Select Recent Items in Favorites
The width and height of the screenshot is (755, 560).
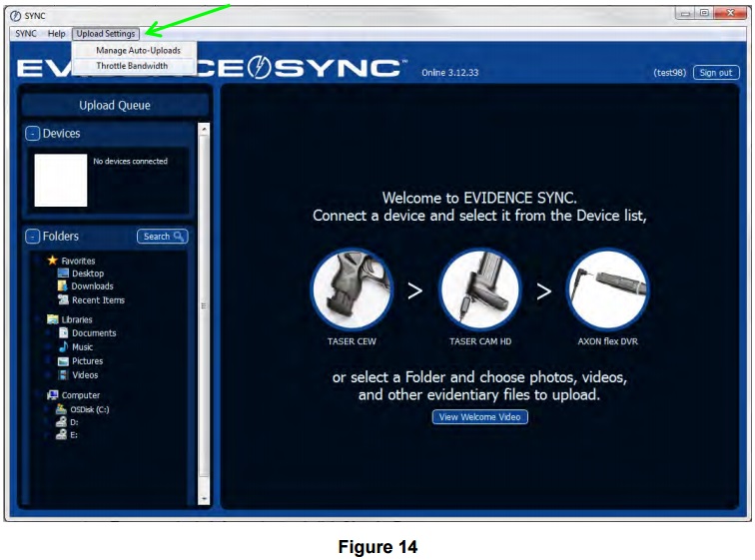(x=98, y=300)
